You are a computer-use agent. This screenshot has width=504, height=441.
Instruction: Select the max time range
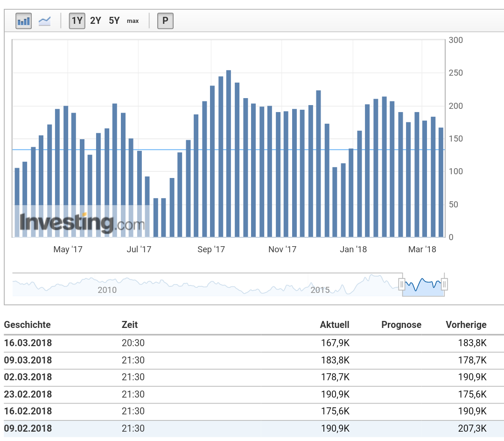(x=133, y=21)
